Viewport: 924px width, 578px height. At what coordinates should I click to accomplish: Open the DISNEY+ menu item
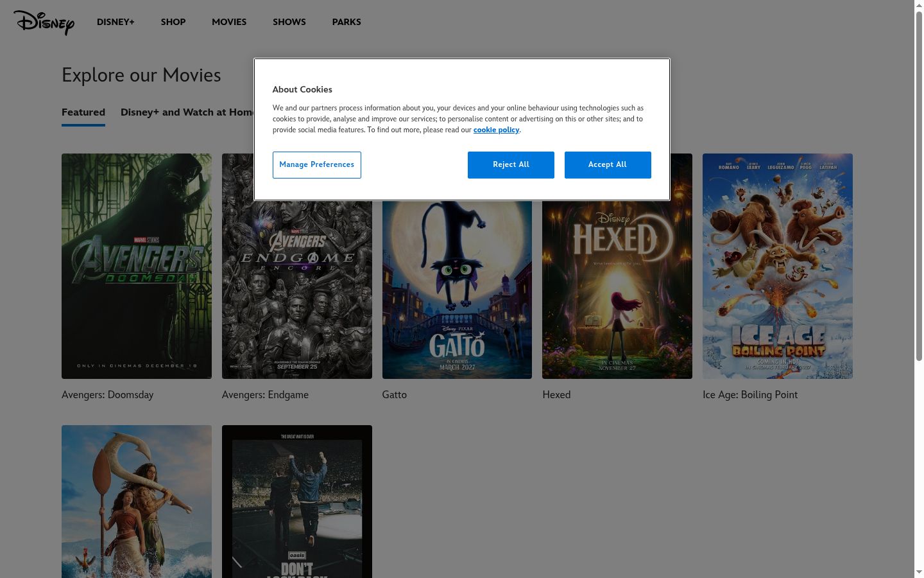116,22
